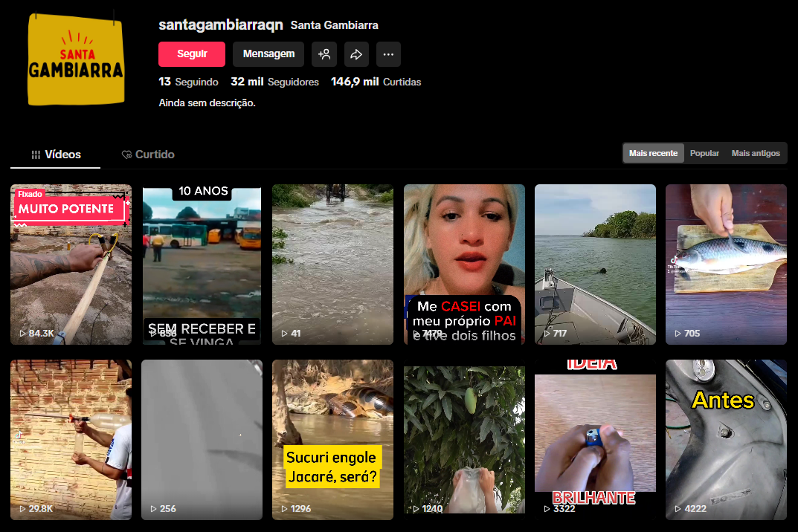
Task: Sort by Mais recente
Action: point(653,153)
